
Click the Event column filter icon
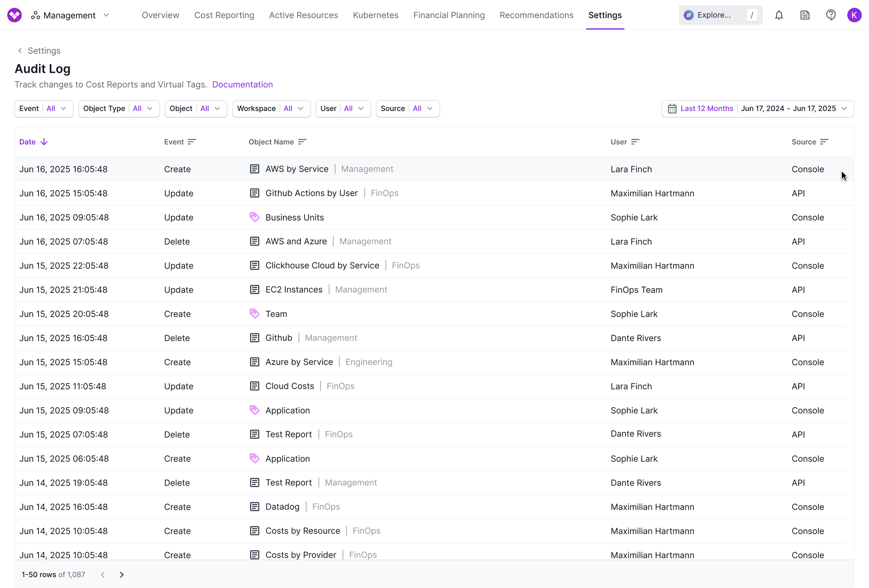click(192, 142)
